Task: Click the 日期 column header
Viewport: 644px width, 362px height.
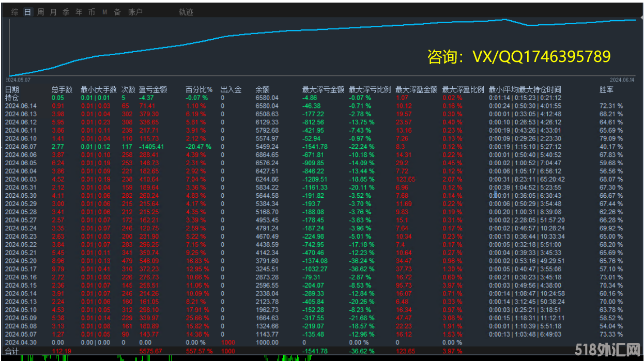Action: [12, 89]
